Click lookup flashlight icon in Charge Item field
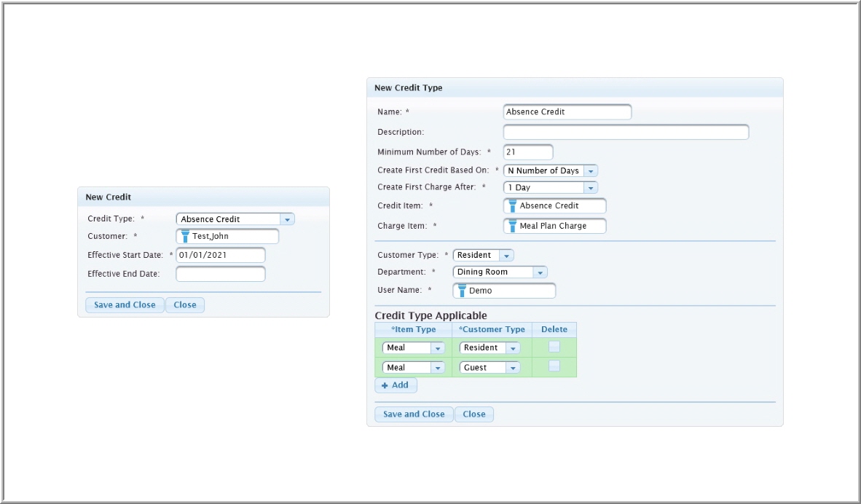Image resolution: width=861 pixels, height=504 pixels. coord(512,226)
